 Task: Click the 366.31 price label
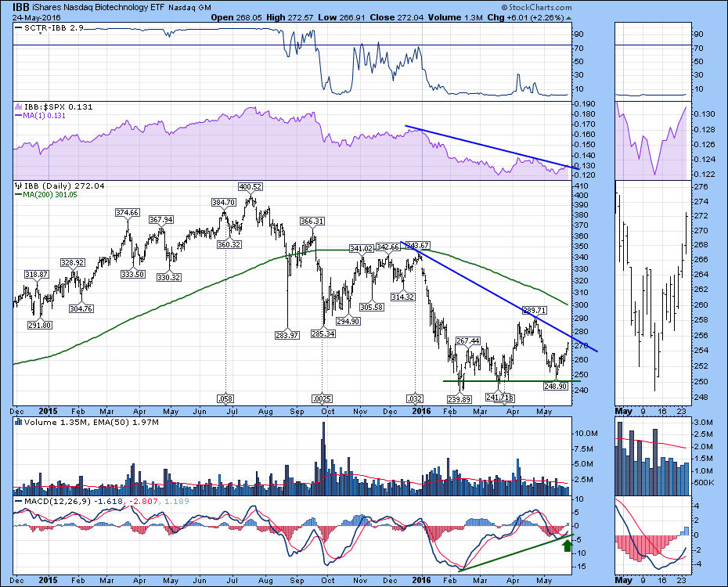(312, 221)
